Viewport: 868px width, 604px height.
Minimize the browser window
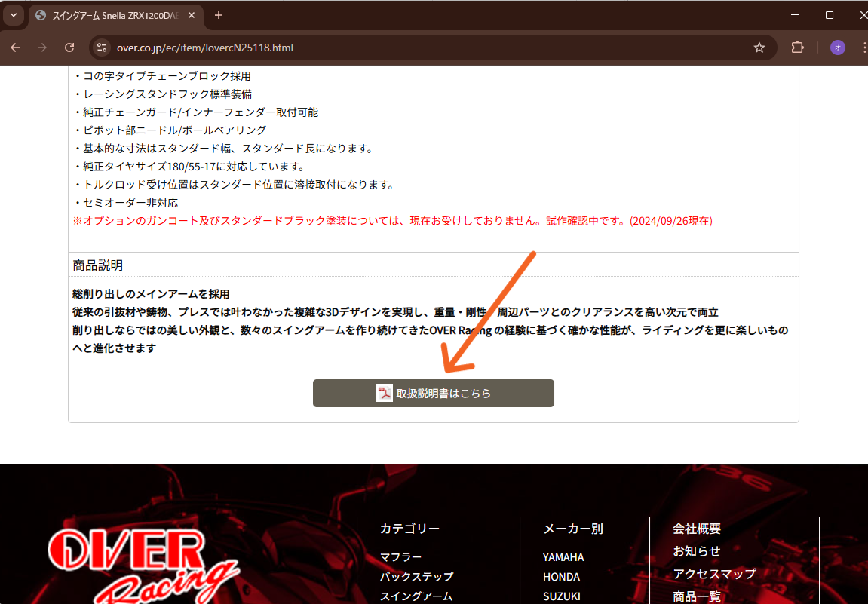click(x=795, y=15)
